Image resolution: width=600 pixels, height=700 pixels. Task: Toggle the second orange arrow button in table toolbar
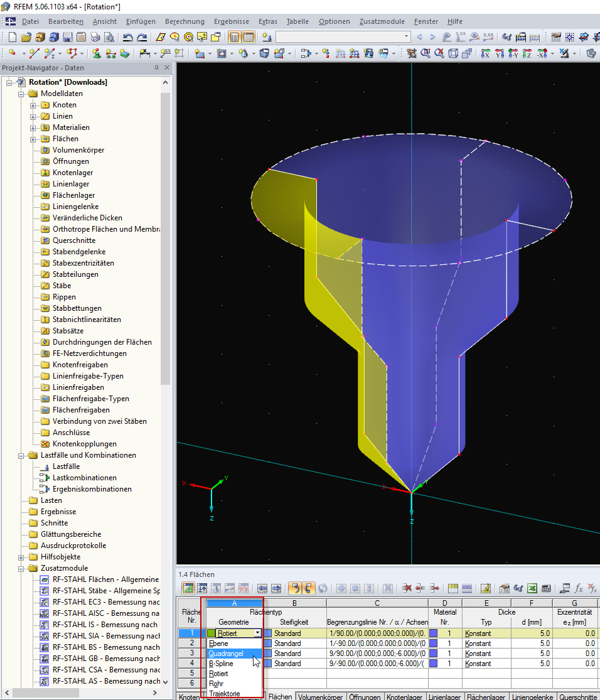coord(309,588)
